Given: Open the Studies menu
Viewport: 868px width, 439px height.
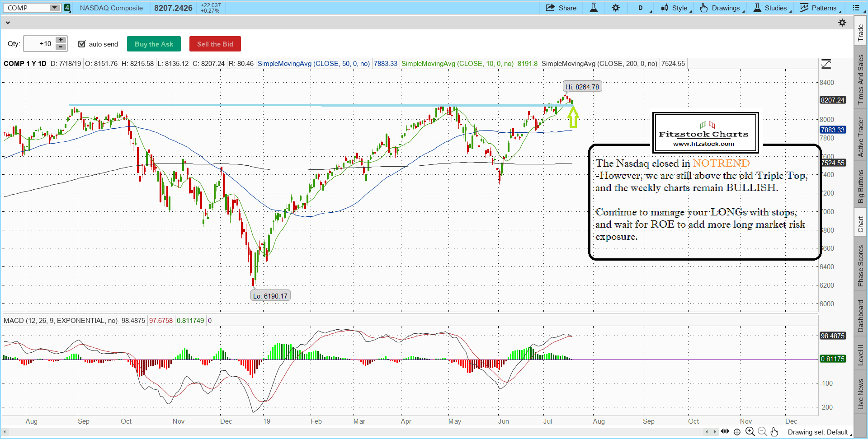Looking at the screenshot, I should (x=771, y=8).
